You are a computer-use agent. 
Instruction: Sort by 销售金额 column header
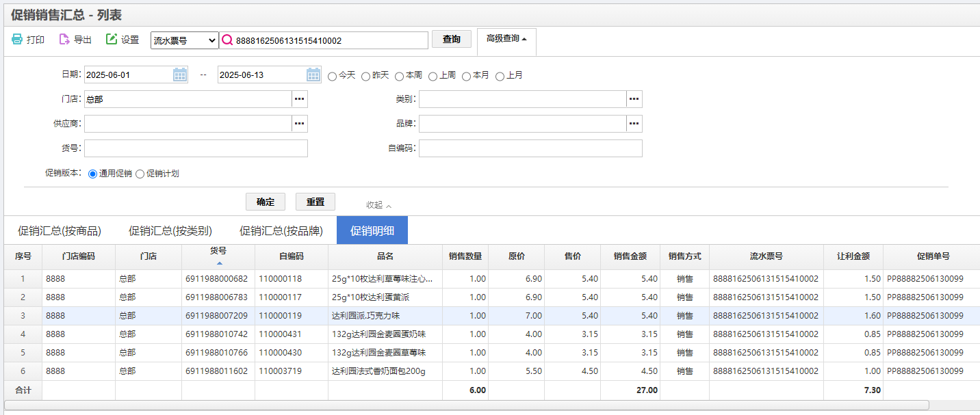pos(630,256)
